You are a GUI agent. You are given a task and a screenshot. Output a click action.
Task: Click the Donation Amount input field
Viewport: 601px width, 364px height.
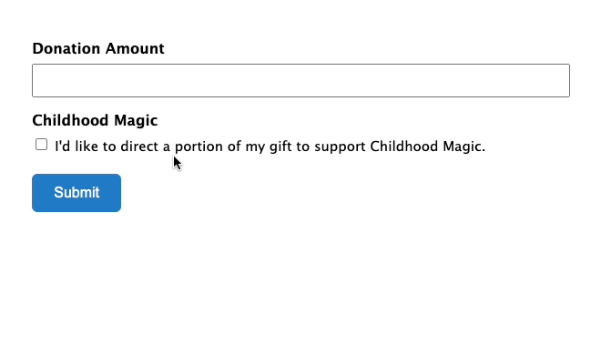pyautogui.click(x=300, y=80)
